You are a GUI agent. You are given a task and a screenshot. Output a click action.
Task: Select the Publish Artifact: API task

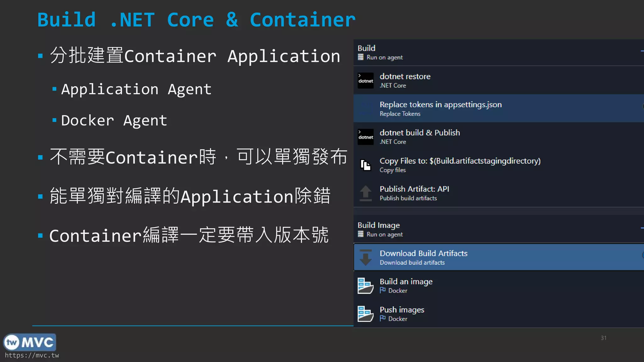499,193
